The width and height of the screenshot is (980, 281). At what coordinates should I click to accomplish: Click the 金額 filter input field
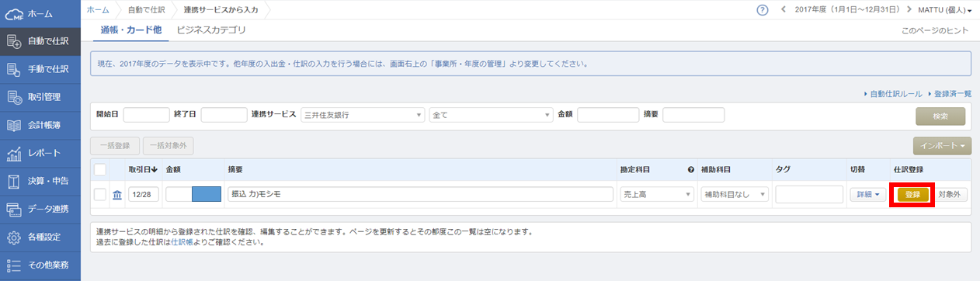coord(608,115)
